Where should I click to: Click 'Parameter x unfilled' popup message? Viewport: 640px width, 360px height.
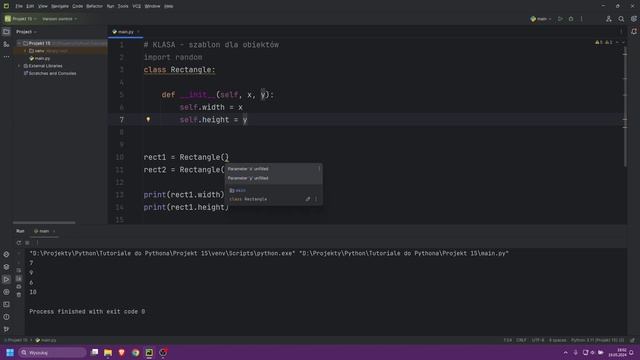pos(248,169)
